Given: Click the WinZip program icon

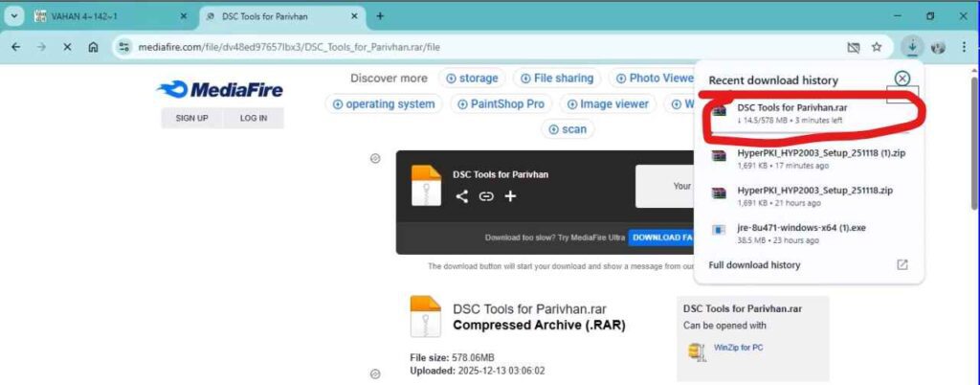Looking at the screenshot, I should [697, 351].
